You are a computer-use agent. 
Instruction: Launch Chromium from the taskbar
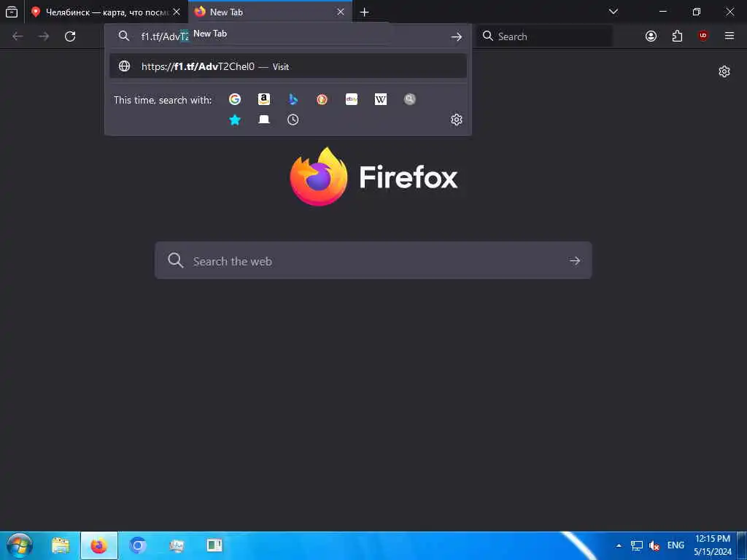[138, 545]
